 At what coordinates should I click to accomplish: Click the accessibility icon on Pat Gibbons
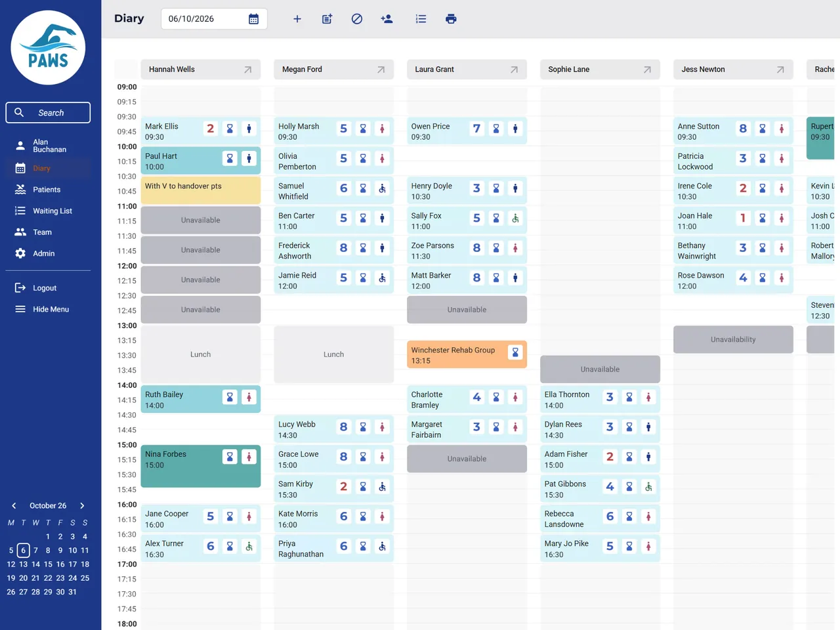(648, 486)
